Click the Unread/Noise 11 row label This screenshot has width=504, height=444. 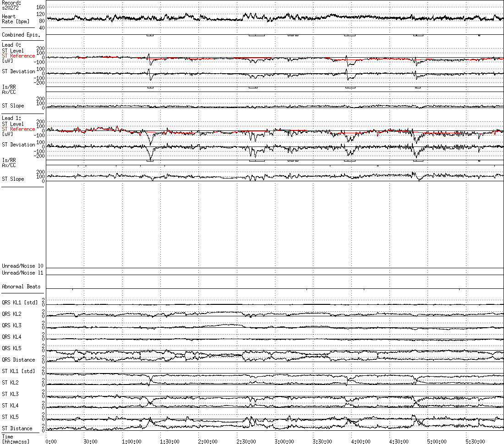tap(22, 273)
